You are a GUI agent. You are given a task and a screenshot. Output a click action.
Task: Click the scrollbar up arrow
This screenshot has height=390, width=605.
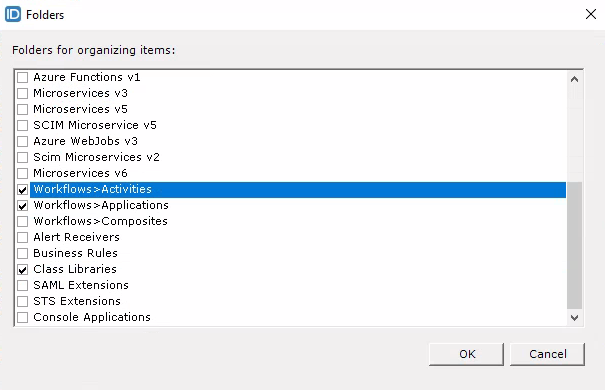(x=574, y=79)
